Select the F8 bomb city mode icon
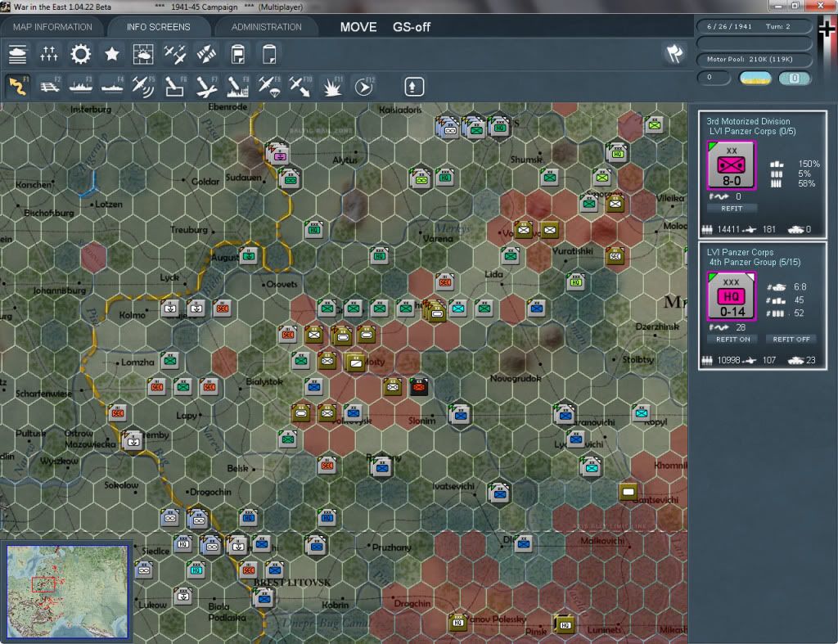Image resolution: width=838 pixels, height=644 pixels. tap(238, 86)
